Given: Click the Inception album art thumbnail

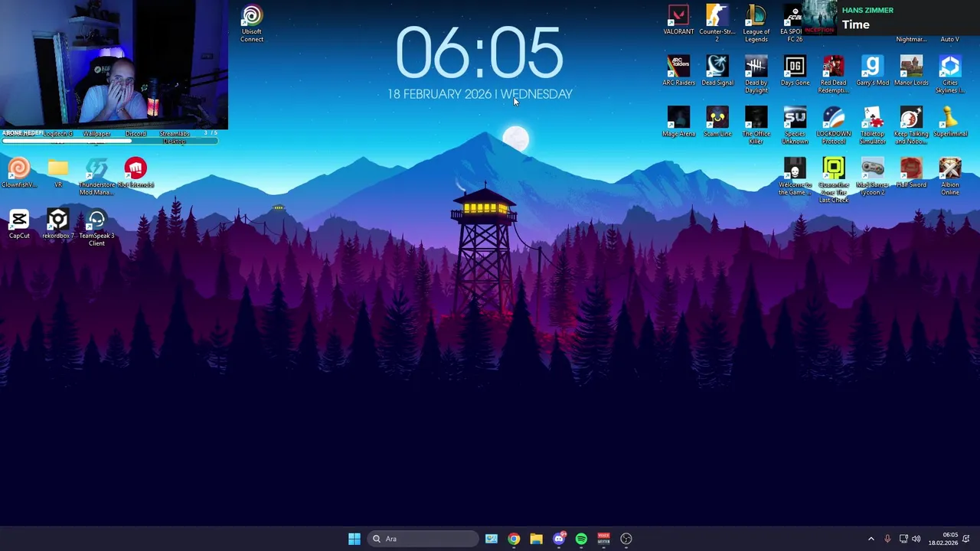Looking at the screenshot, I should pyautogui.click(x=818, y=17).
